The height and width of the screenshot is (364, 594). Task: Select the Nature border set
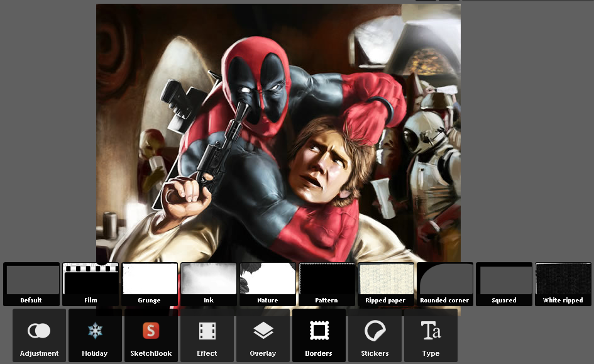(268, 284)
